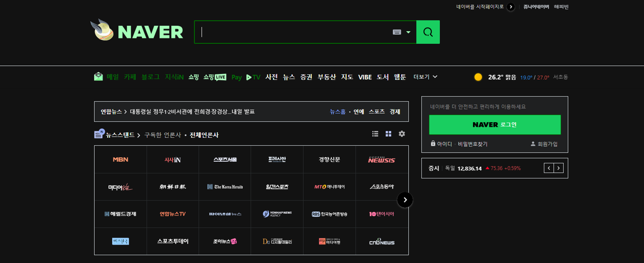Open 연예 news section

tap(359, 112)
